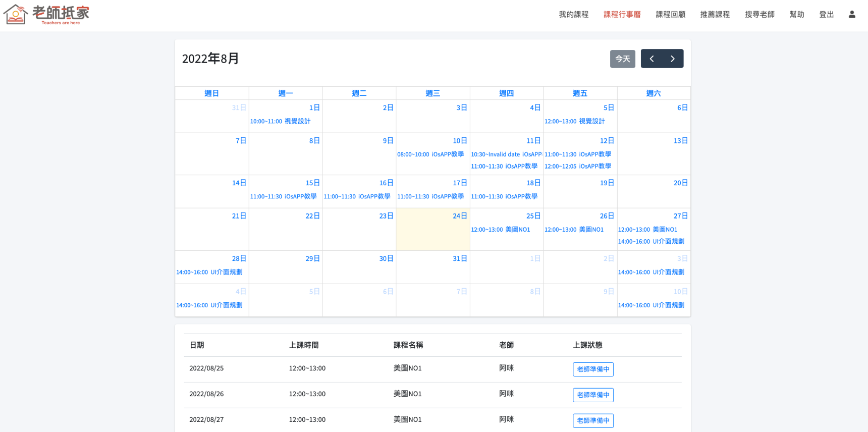Click 登出 to log out
Image resolution: width=868 pixels, height=432 pixels.
pyautogui.click(x=827, y=15)
